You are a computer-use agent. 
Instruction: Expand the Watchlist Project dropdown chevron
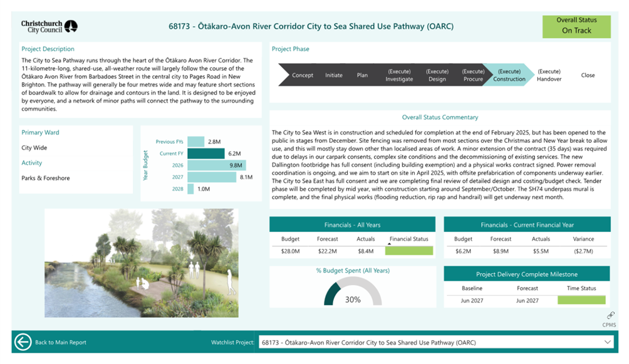[607, 342]
